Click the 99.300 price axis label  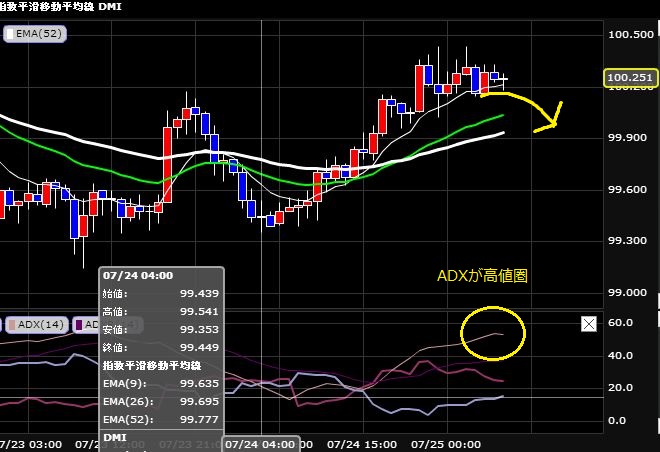[x=627, y=241]
